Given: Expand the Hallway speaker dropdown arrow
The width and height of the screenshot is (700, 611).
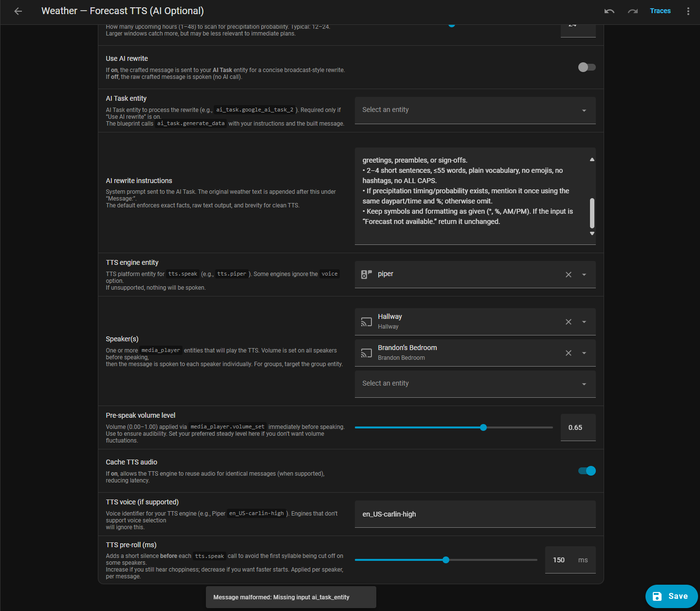Looking at the screenshot, I should [x=584, y=322].
